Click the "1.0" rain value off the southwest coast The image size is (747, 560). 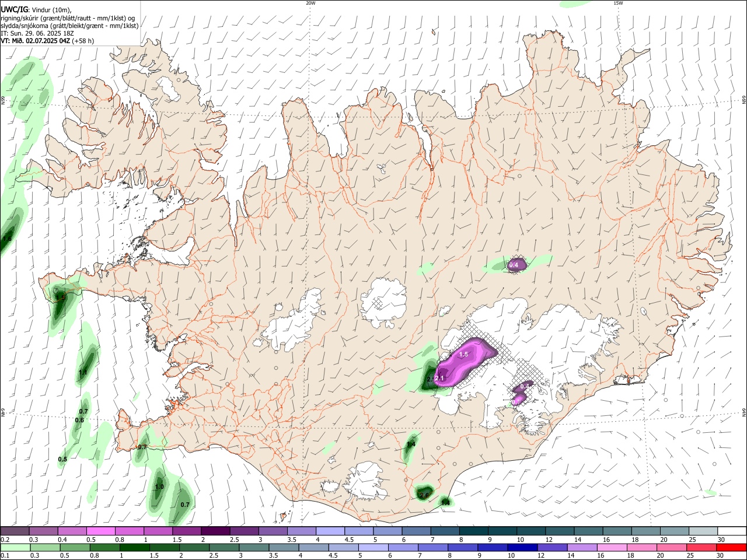(x=159, y=487)
